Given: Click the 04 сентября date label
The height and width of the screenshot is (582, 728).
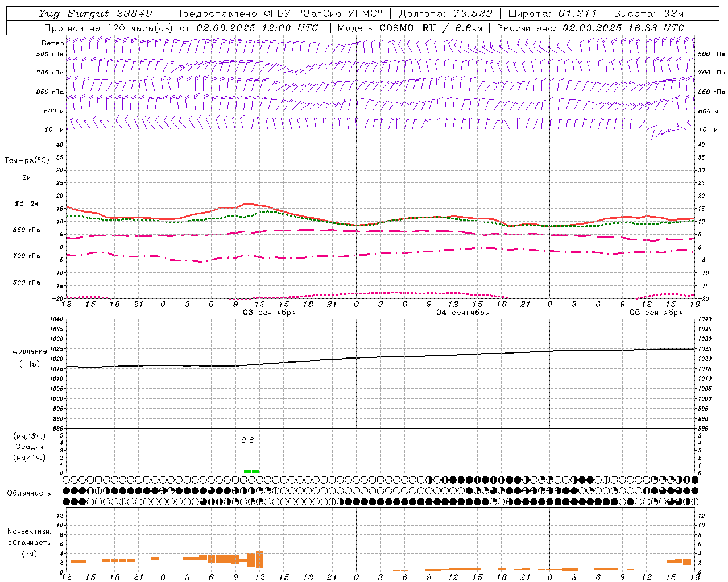Looking at the screenshot, I should [x=463, y=313].
